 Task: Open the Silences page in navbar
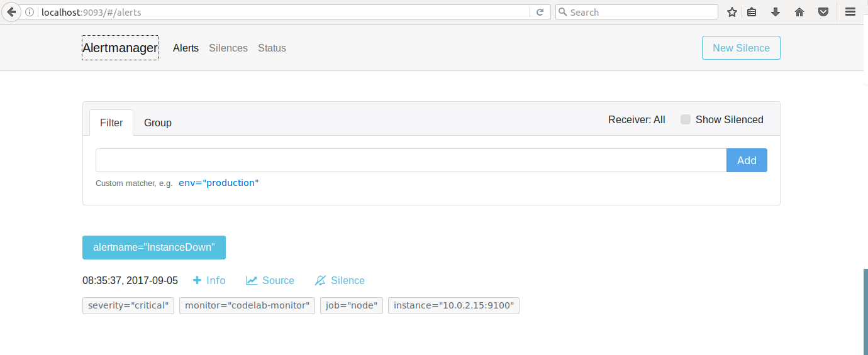228,48
